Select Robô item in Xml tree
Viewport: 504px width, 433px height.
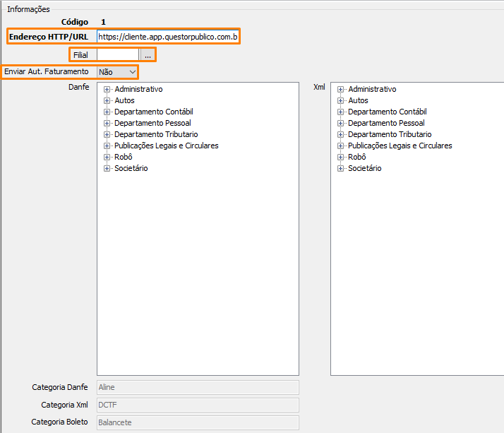[357, 157]
